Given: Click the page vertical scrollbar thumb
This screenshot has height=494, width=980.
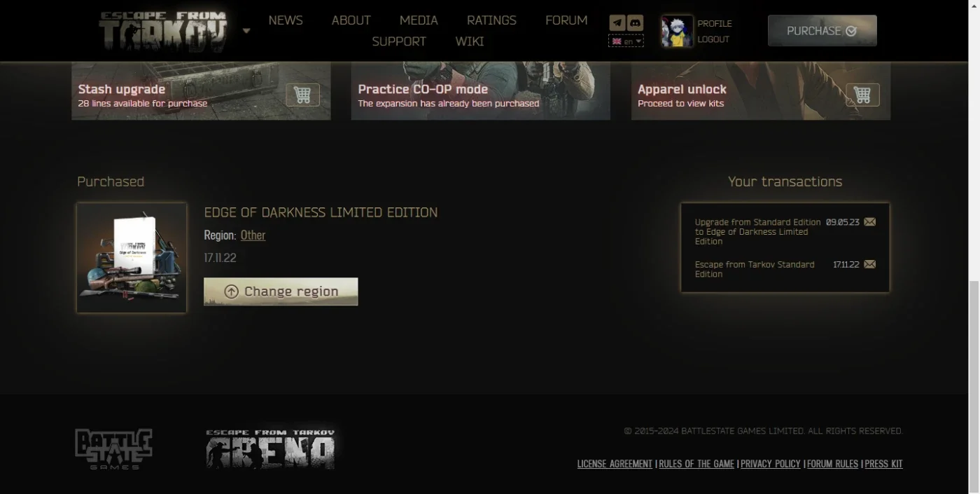Looking at the screenshot, I should tap(974, 385).
